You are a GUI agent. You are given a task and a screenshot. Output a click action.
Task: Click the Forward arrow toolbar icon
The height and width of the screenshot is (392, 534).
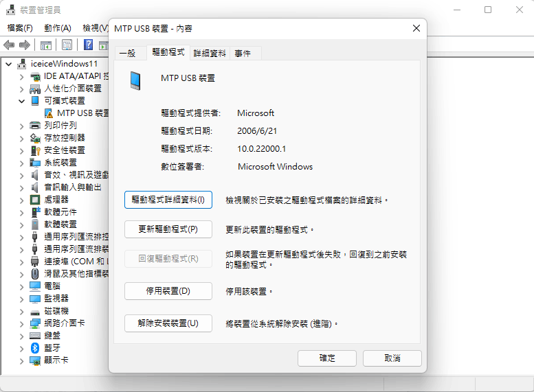click(x=25, y=45)
